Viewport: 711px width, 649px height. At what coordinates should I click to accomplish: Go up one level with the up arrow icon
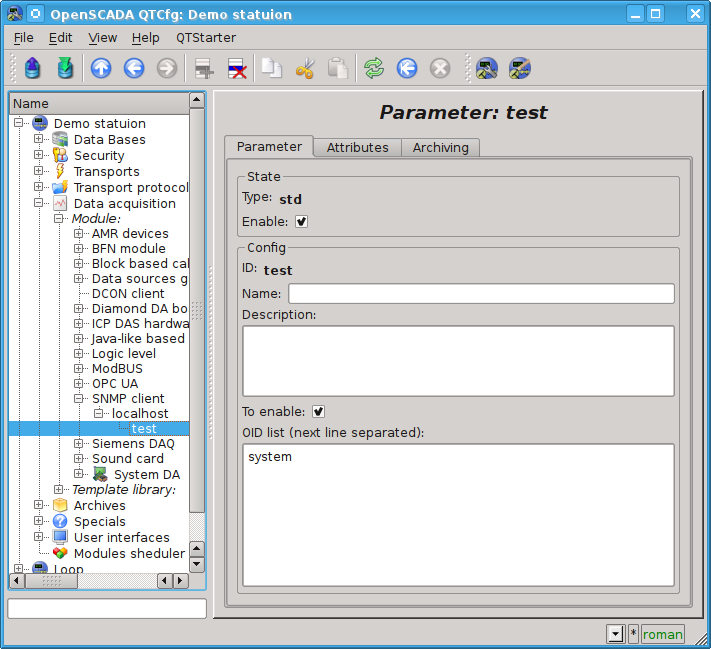[x=101, y=68]
